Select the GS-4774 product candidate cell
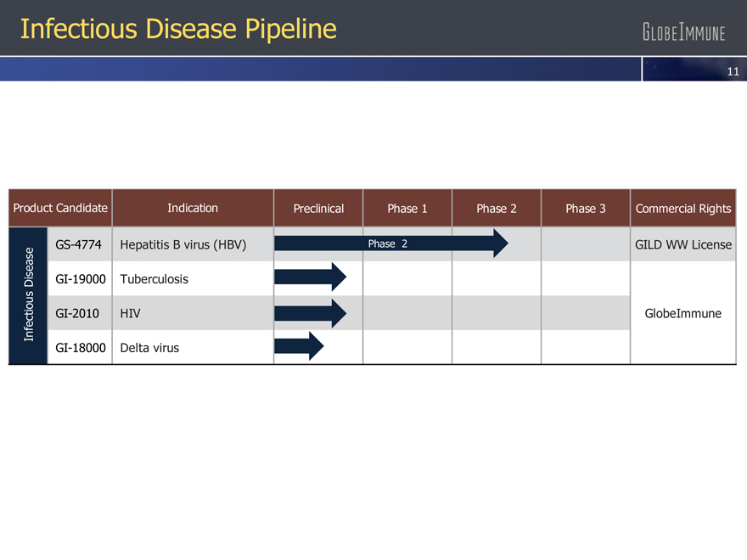This screenshot has height=560, width=747. (79, 245)
